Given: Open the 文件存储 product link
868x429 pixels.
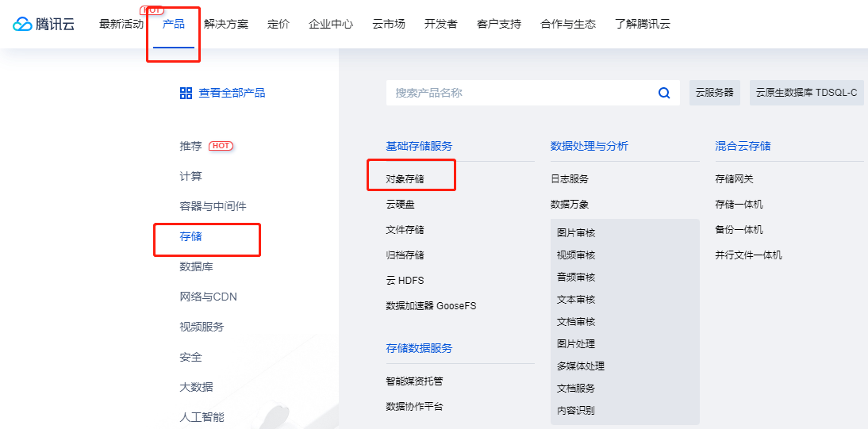Looking at the screenshot, I should point(405,230).
